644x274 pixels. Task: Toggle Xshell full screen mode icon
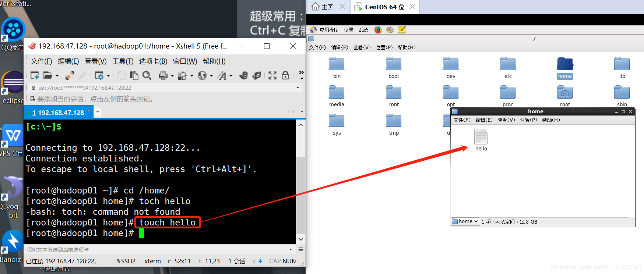pyautogui.click(x=272, y=75)
